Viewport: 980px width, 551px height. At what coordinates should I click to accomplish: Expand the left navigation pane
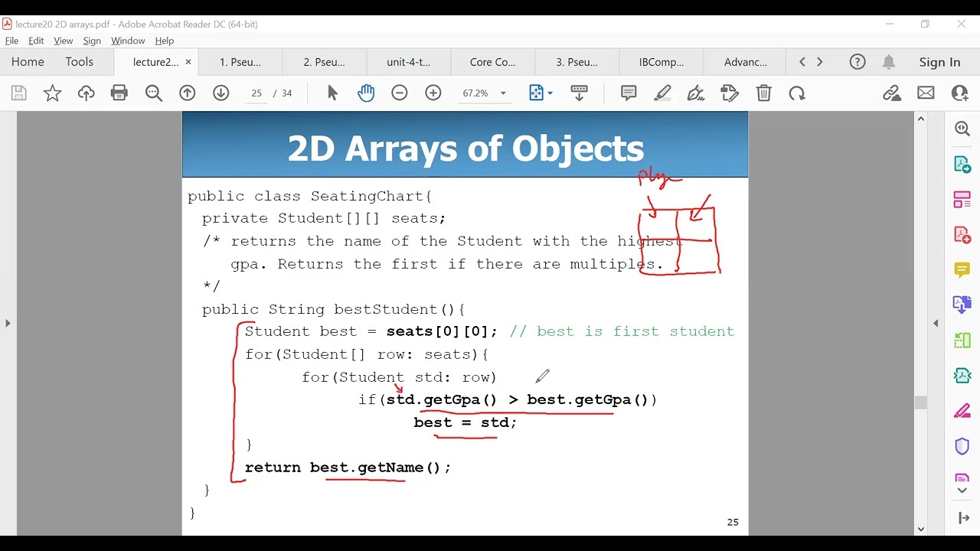(8, 323)
